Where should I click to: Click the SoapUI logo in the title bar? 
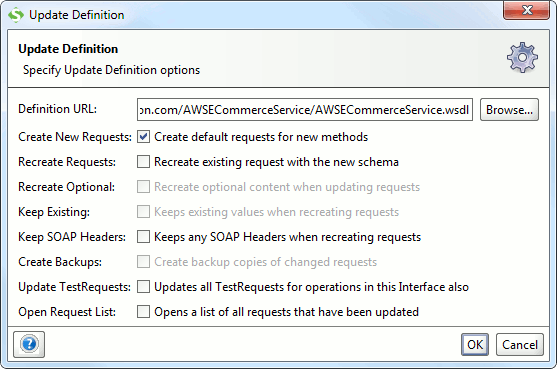pos(16,15)
